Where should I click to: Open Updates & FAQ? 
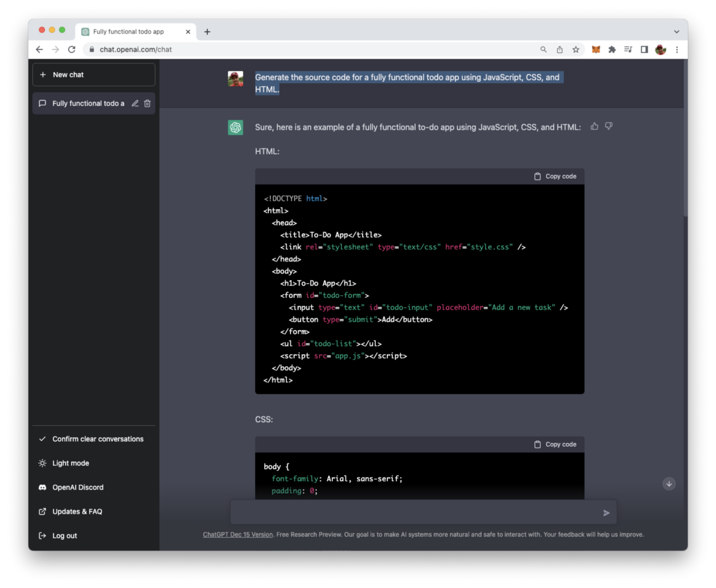click(x=94, y=512)
